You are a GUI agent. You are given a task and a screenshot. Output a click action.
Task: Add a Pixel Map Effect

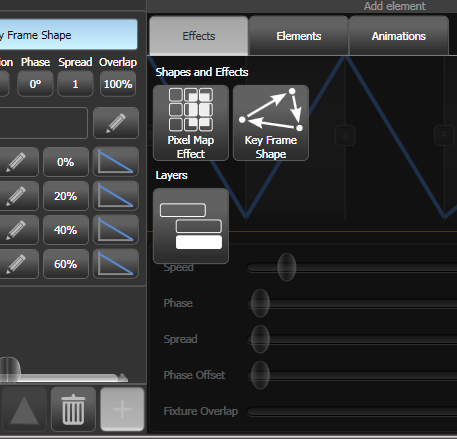[x=191, y=123]
